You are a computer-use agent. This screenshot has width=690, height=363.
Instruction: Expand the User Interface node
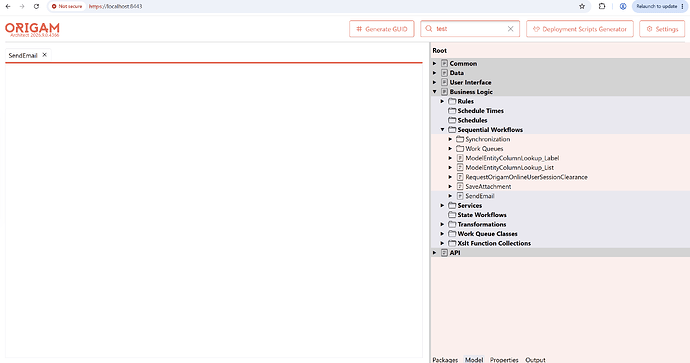pyautogui.click(x=435, y=82)
